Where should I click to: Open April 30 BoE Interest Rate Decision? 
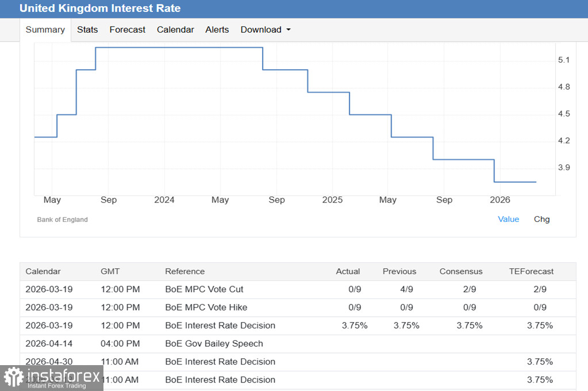pyautogui.click(x=220, y=362)
